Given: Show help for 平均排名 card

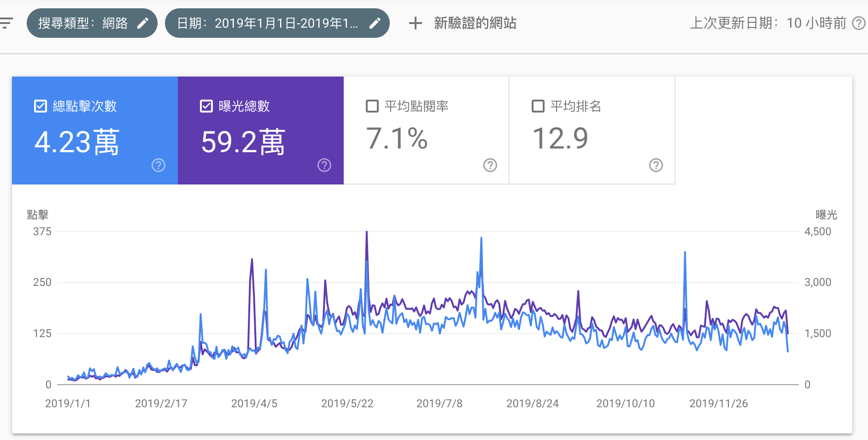Looking at the screenshot, I should (656, 165).
